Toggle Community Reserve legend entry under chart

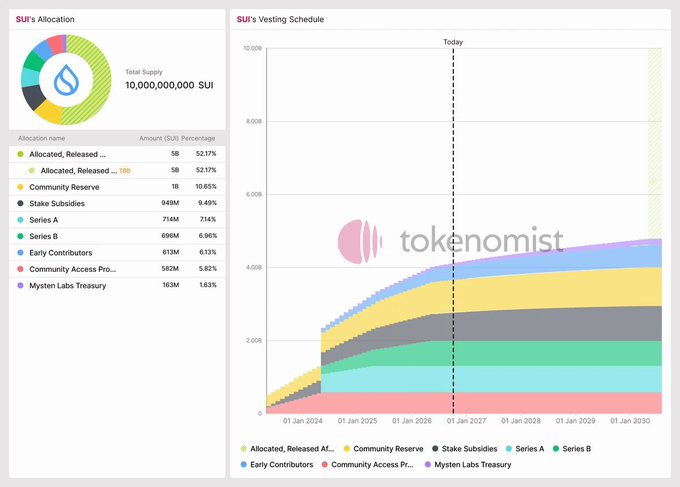383,448
